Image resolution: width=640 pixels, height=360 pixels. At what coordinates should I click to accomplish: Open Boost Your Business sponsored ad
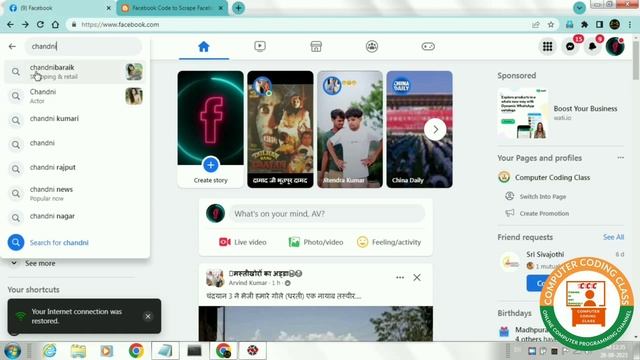560,113
